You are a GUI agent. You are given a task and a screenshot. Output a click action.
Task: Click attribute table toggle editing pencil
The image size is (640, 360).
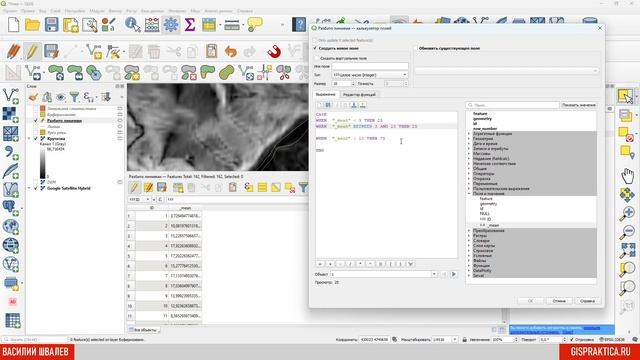(x=134, y=187)
